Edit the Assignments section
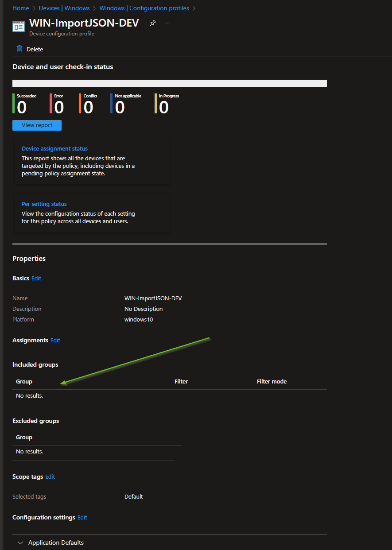The width and height of the screenshot is (392, 550). [55, 341]
